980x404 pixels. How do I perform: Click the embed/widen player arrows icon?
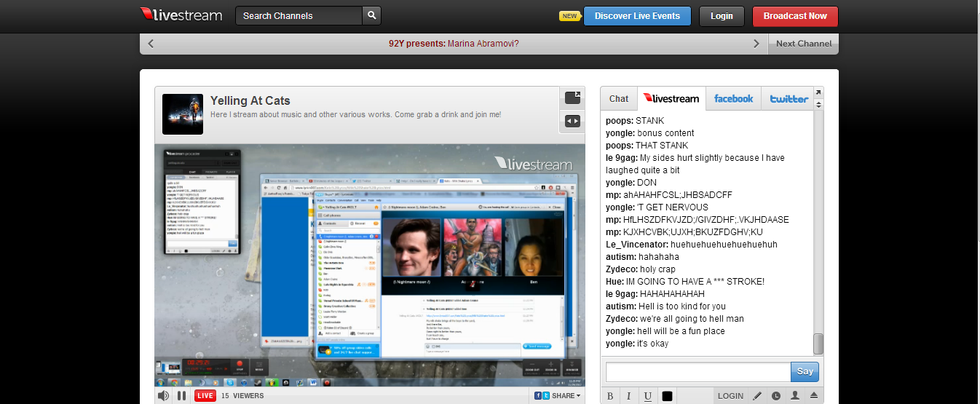click(573, 122)
